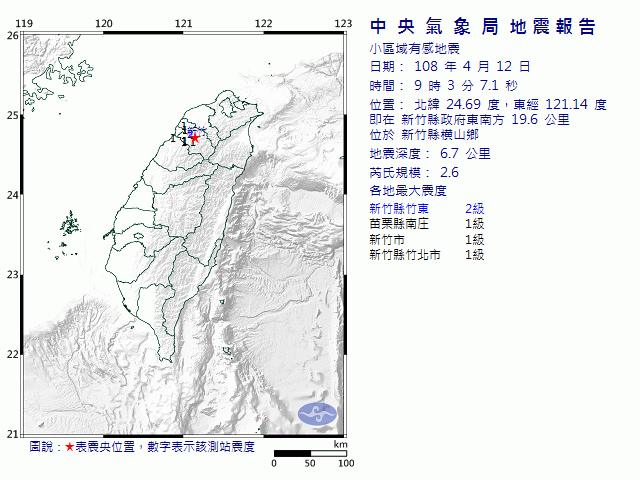Image resolution: width=640 pixels, height=480 pixels.
Task: Click the longitude label 120 above the map
Action: click(104, 24)
